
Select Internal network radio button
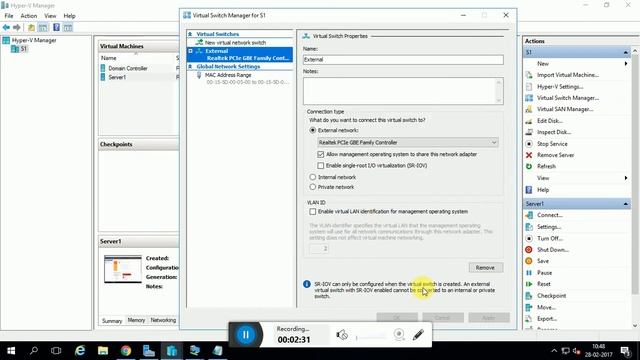tap(313, 177)
